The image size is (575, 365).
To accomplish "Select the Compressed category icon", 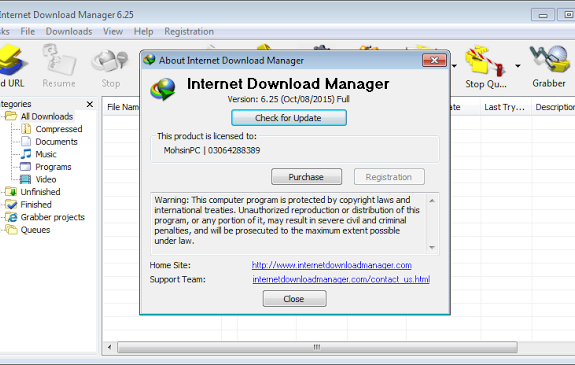I will [x=26, y=129].
